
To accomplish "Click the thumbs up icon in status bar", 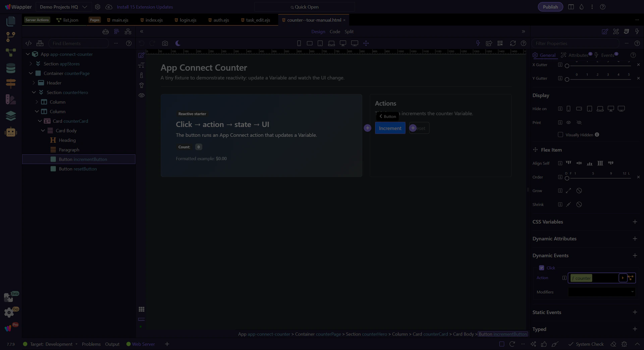I will (x=544, y=344).
